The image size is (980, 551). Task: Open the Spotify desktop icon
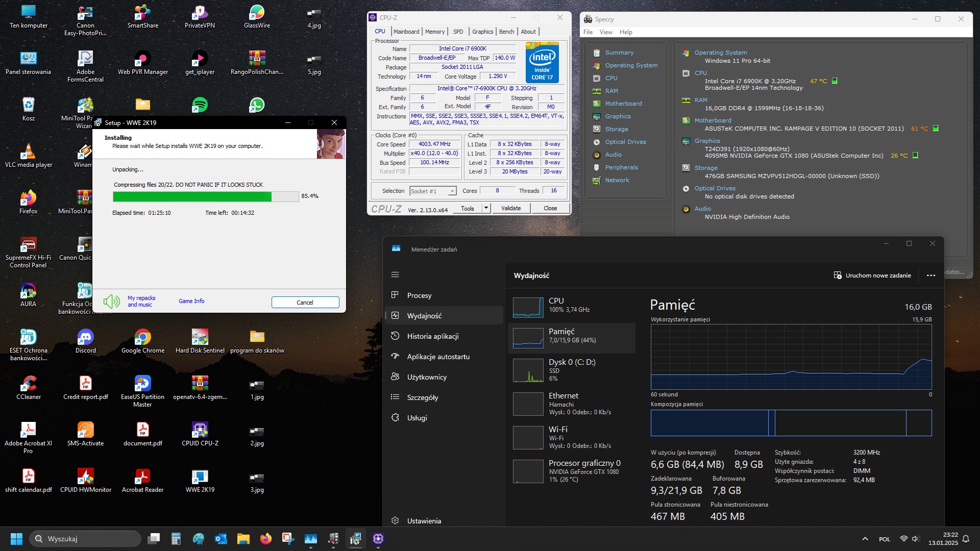[x=200, y=105]
